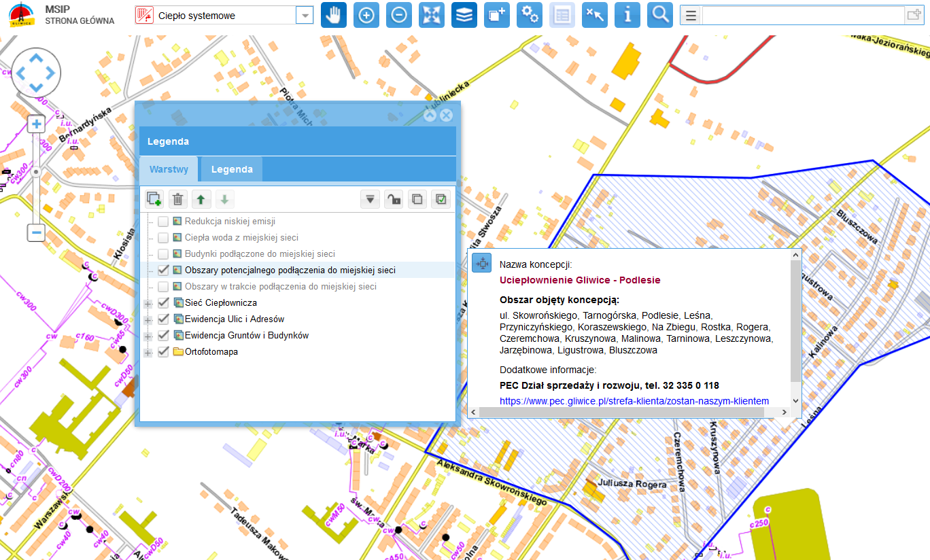This screenshot has height=560, width=930.
Task: Open the pec.gliwice.pl client link
Action: (634, 401)
